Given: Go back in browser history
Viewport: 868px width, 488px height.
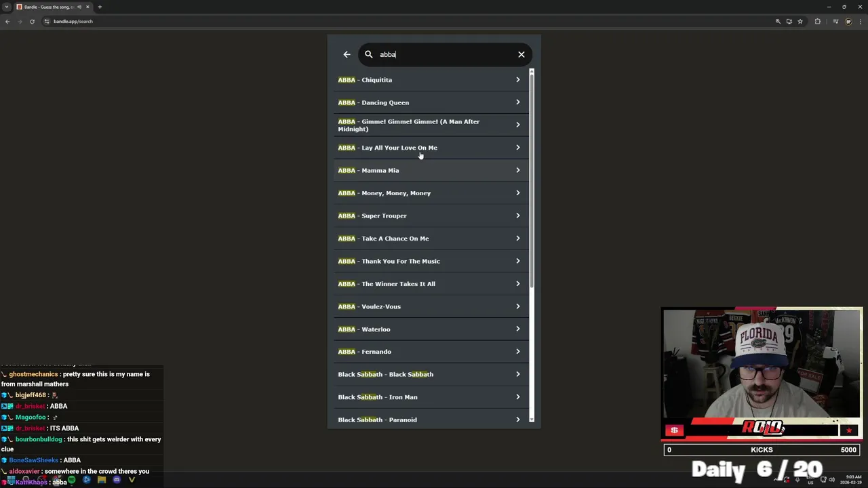Looking at the screenshot, I should pos(7,22).
